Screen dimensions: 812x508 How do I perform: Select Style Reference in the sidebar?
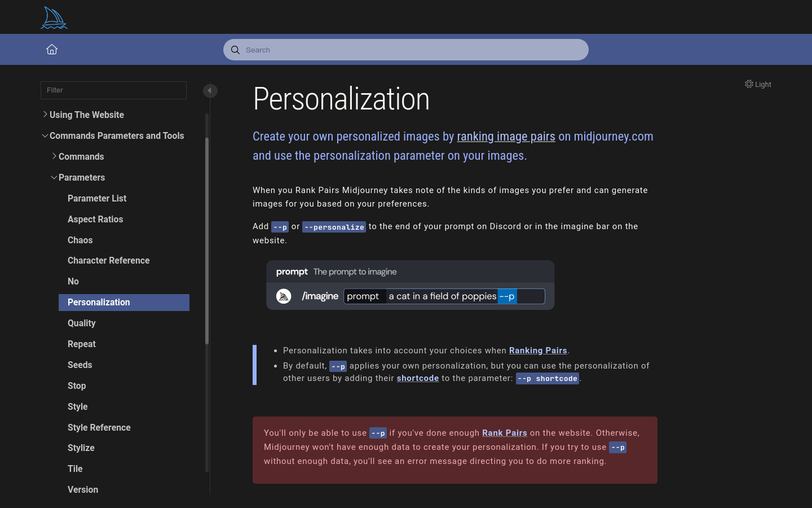coord(99,427)
